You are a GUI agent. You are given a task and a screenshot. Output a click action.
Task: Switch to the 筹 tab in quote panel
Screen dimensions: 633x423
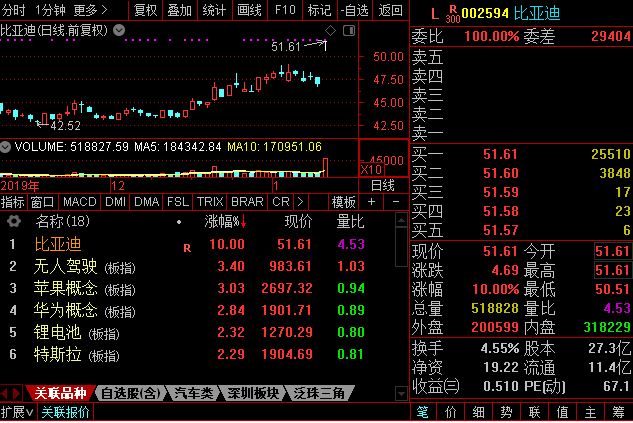click(618, 412)
